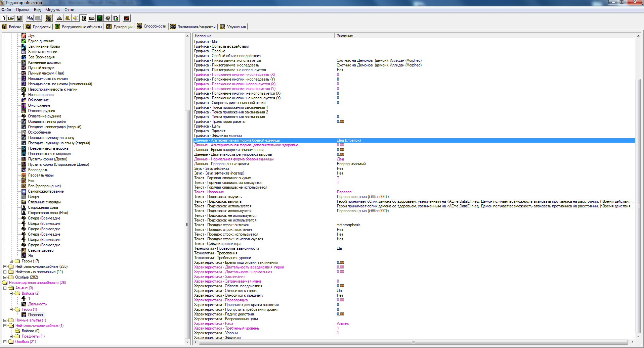Open the Sound Editor speaker icon

[x=76, y=18]
